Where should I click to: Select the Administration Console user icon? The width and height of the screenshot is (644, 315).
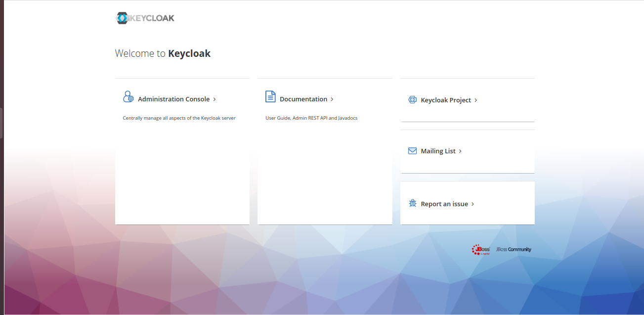(128, 96)
